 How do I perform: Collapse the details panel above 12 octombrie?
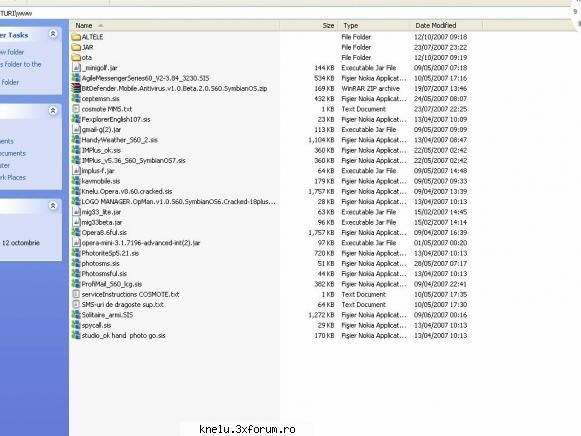[53, 206]
